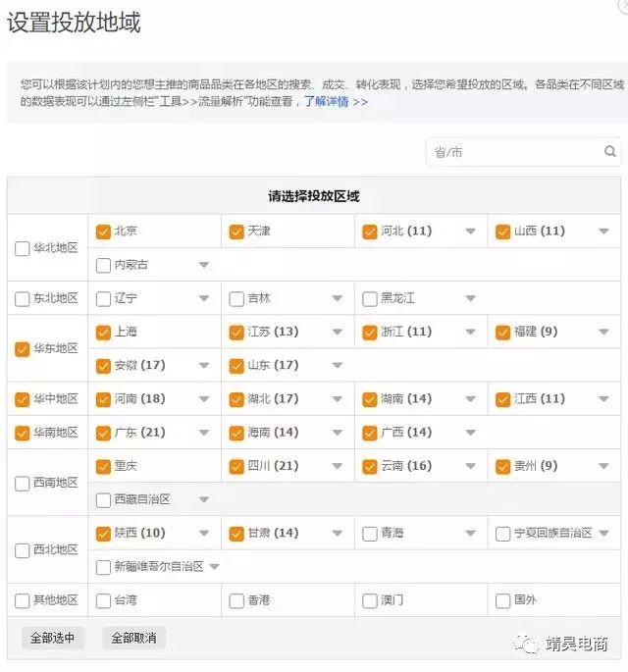628x672 pixels.
Task: Expand the 吉林 dropdown arrow
Action: click(338, 298)
